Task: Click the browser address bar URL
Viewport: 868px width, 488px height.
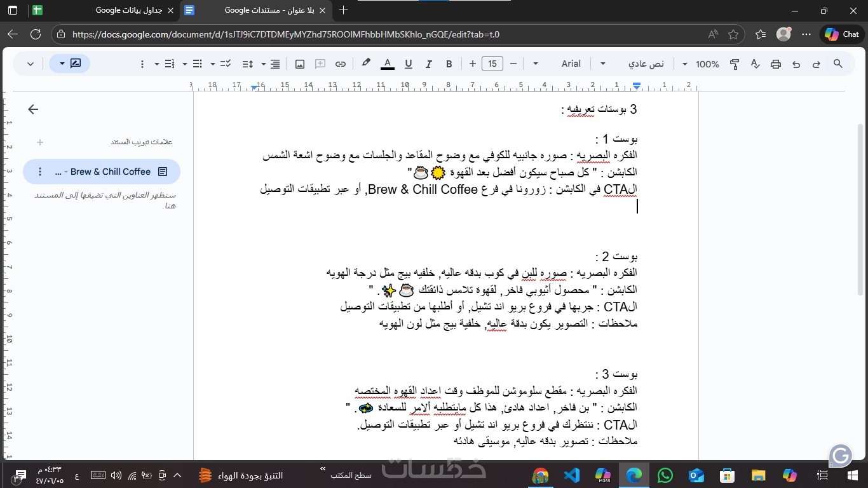Action: (x=286, y=34)
